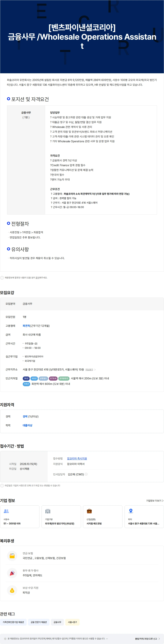
Task: Click the 휴무·휴가·행사 party icon
Action: tap(12, 573)
